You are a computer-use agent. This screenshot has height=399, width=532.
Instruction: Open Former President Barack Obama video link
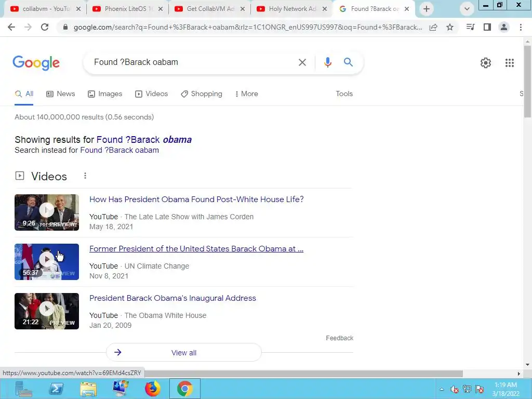[196, 249]
